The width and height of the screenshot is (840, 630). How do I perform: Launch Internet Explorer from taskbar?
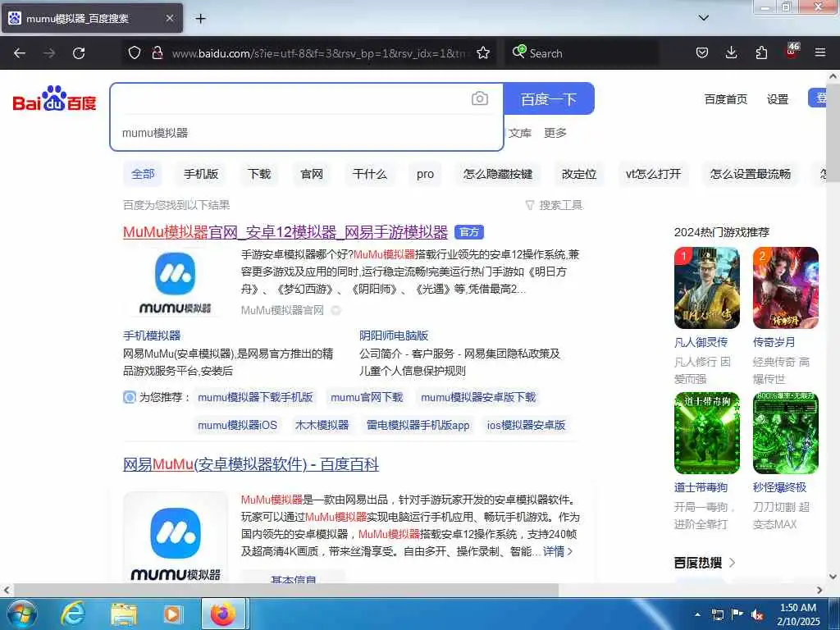click(73, 614)
